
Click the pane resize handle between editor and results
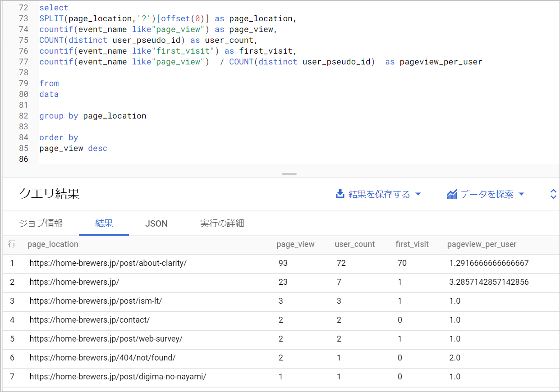coord(289,174)
